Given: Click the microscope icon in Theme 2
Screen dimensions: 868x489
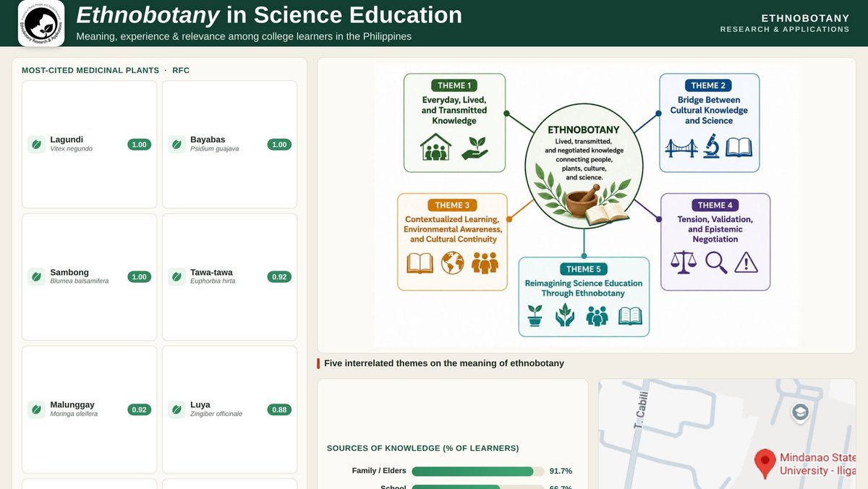Looking at the screenshot, I should tap(710, 145).
